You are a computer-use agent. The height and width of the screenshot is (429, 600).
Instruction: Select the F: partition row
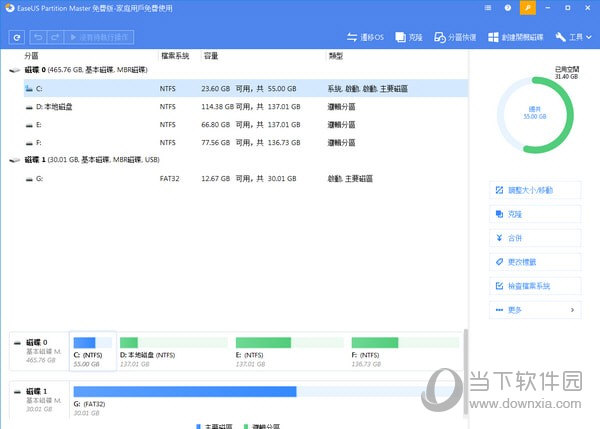click(x=246, y=143)
